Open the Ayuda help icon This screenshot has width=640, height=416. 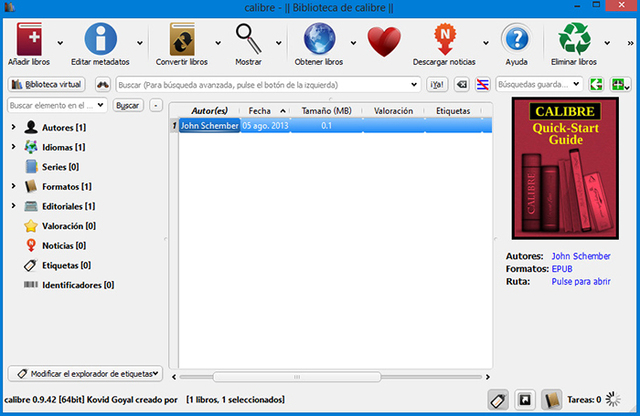[517, 39]
